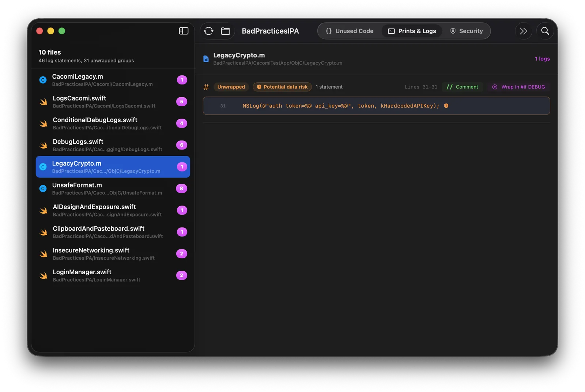Open project folder icon in toolbar
This screenshot has height=392, width=585.
pyautogui.click(x=226, y=31)
